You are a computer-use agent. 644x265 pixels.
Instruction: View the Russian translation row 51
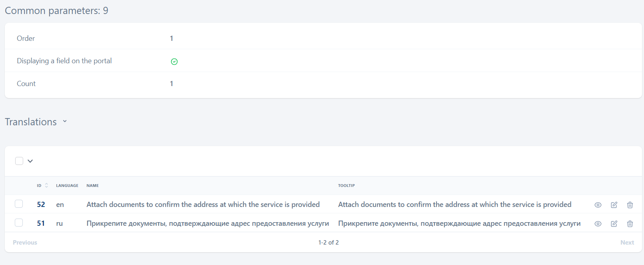point(598,224)
